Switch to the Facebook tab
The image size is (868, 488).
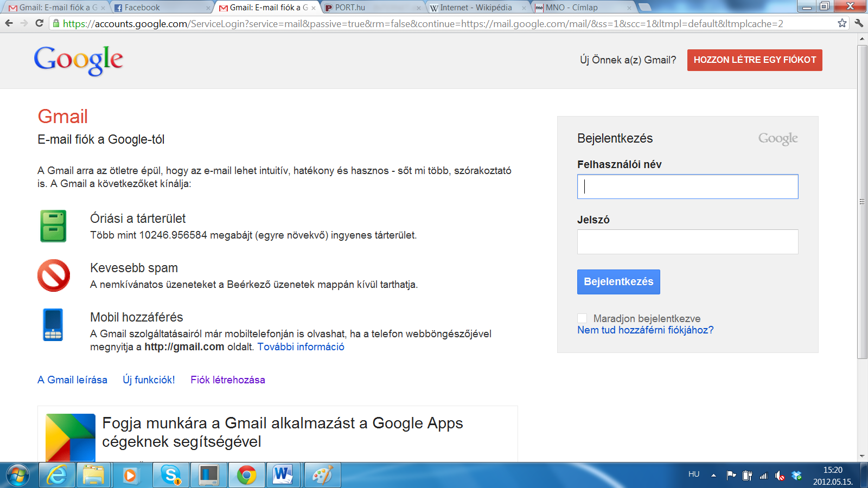pos(161,8)
